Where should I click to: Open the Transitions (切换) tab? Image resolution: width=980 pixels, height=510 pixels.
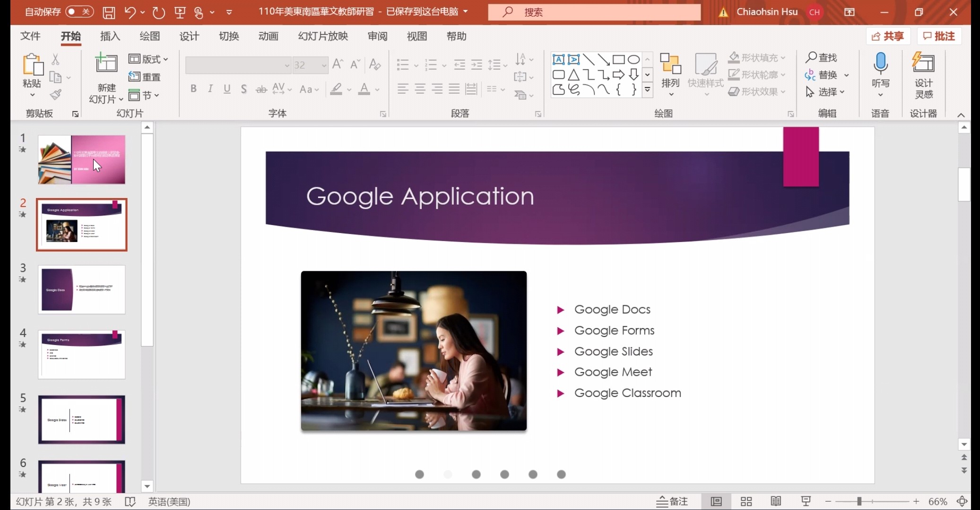click(229, 36)
